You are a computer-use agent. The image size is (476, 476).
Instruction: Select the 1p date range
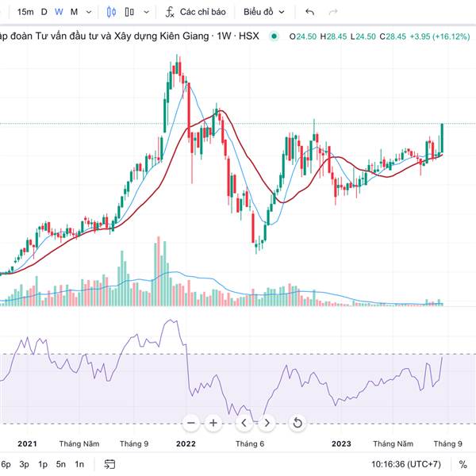43,464
